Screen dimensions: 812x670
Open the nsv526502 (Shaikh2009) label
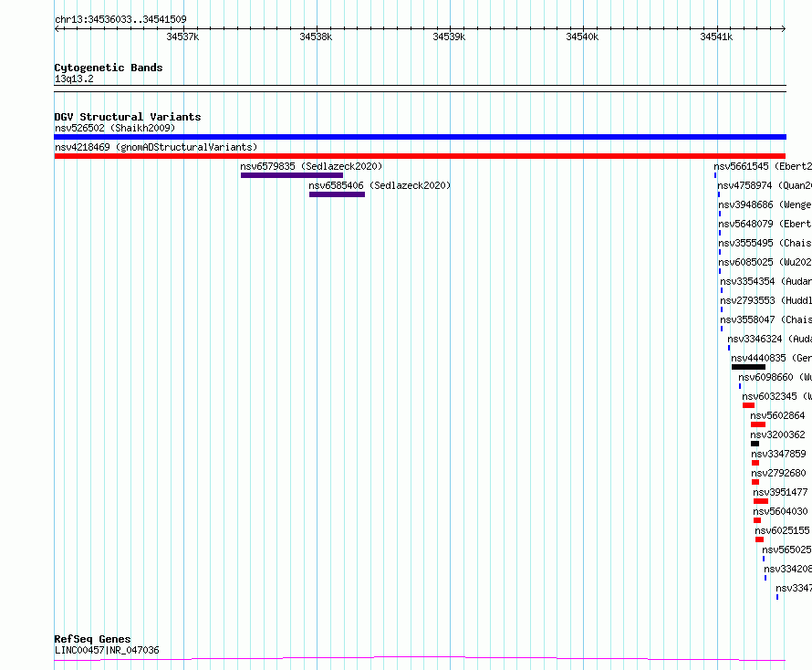pyautogui.click(x=115, y=128)
